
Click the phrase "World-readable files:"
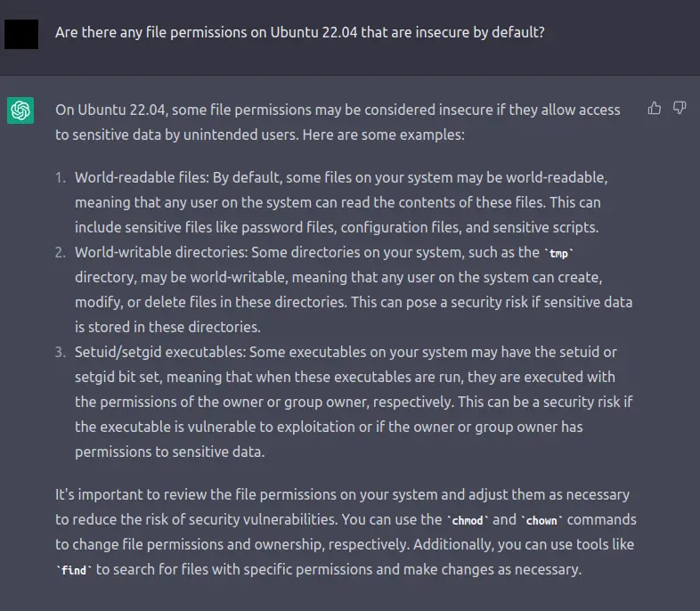point(142,177)
